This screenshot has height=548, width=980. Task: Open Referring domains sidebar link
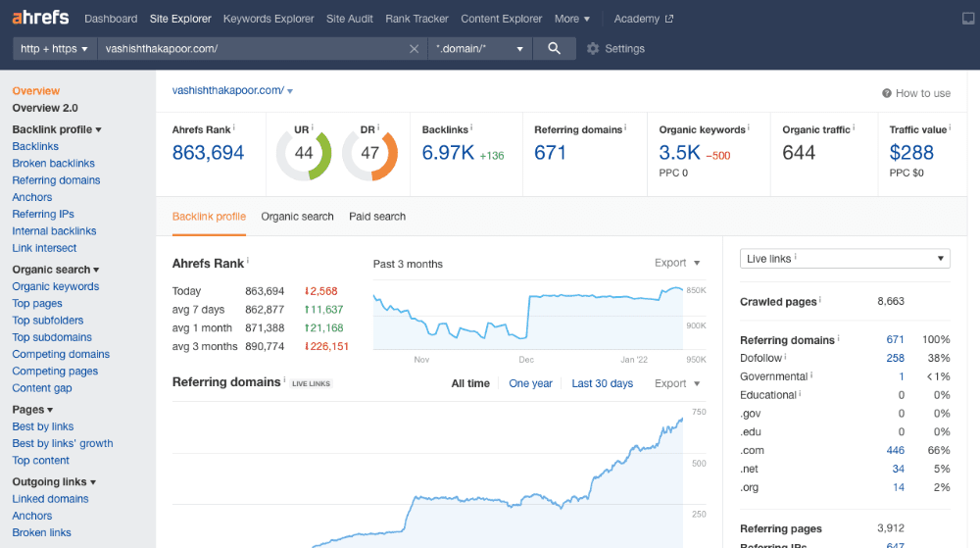pyautogui.click(x=56, y=180)
